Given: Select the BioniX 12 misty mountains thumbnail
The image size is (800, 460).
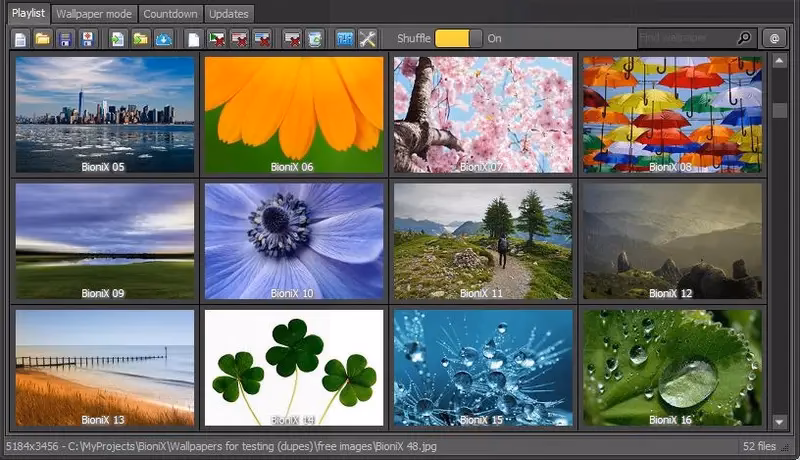Looking at the screenshot, I should tap(672, 241).
